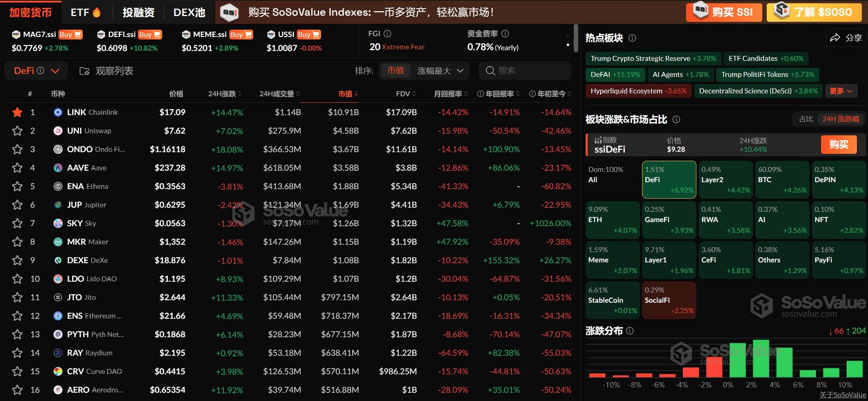This screenshot has height=401, width=868.
Task: Click the 了解 $SOSO button
Action: click(814, 12)
